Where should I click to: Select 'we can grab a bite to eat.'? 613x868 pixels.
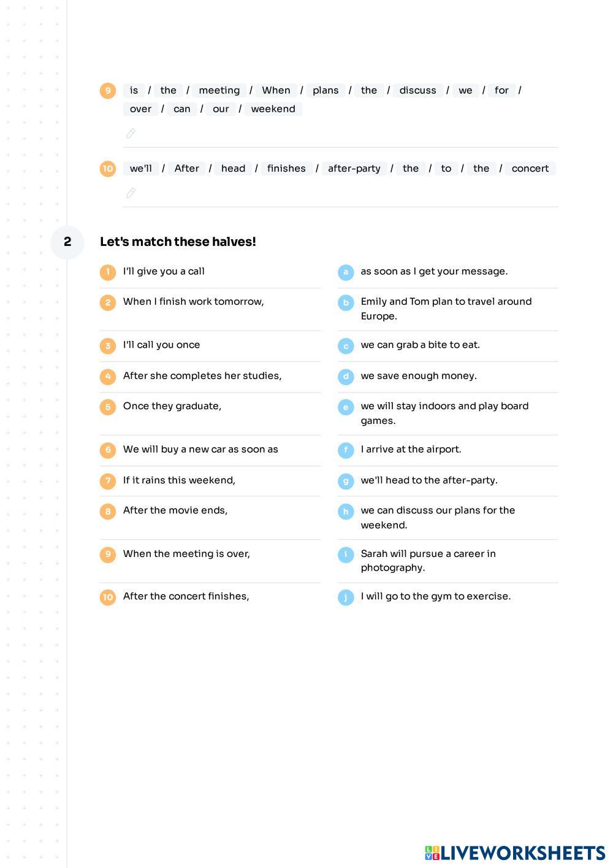click(421, 345)
